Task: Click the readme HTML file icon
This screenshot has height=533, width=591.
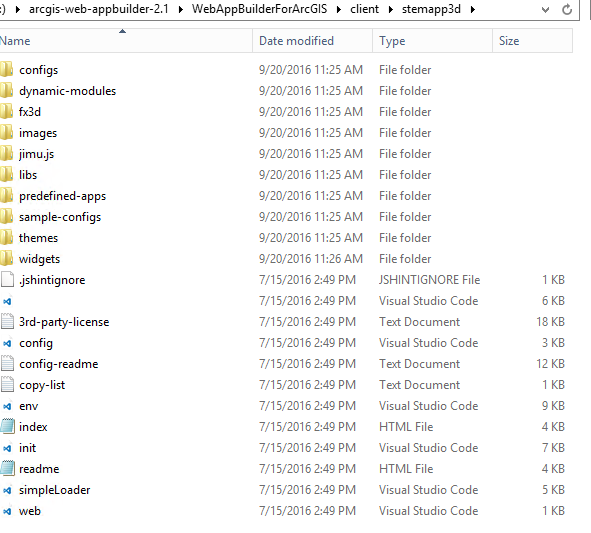Action: (x=7, y=469)
